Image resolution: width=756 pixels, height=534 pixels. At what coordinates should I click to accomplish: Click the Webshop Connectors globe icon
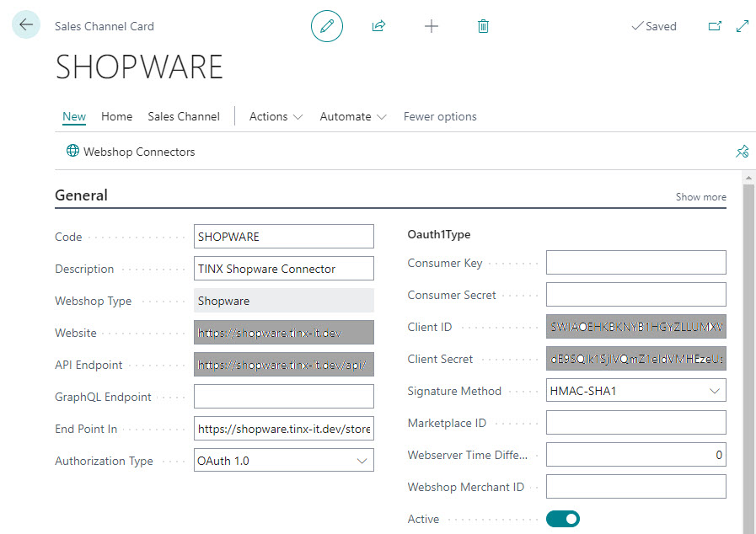point(72,151)
